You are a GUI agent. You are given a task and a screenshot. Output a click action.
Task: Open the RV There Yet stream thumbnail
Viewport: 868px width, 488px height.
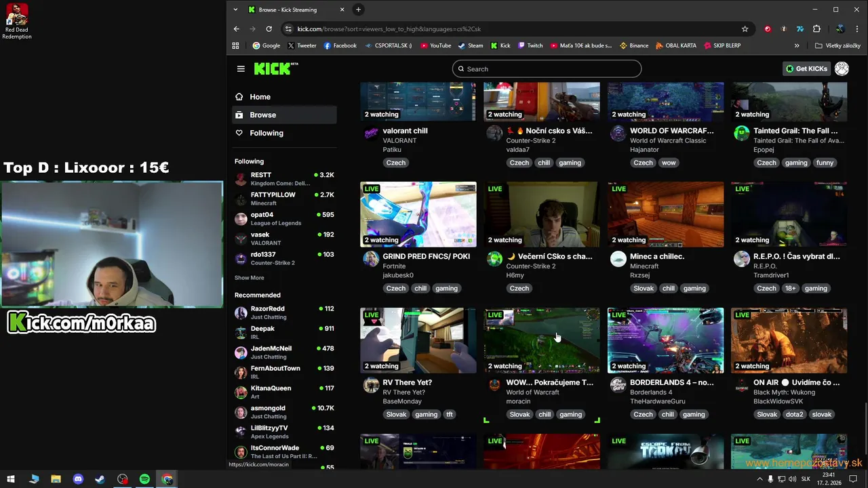tap(418, 340)
